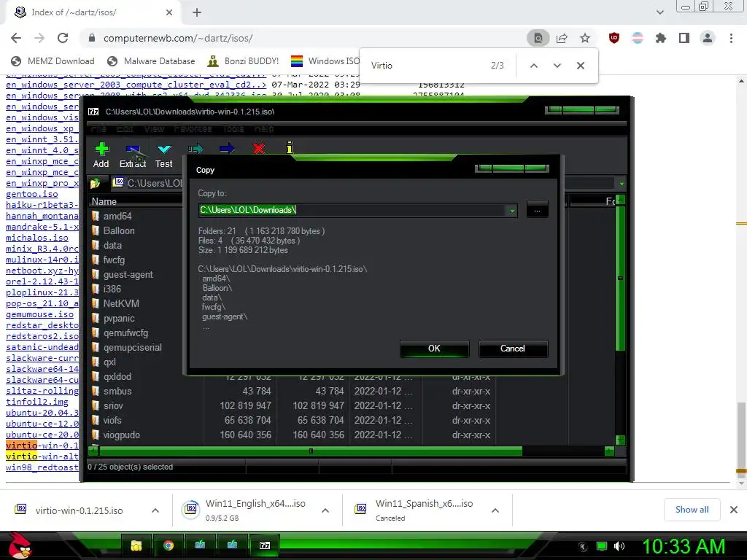Select the Index of /~dartz/isos/ tab
This screenshot has height=560, width=747.
point(94,12)
